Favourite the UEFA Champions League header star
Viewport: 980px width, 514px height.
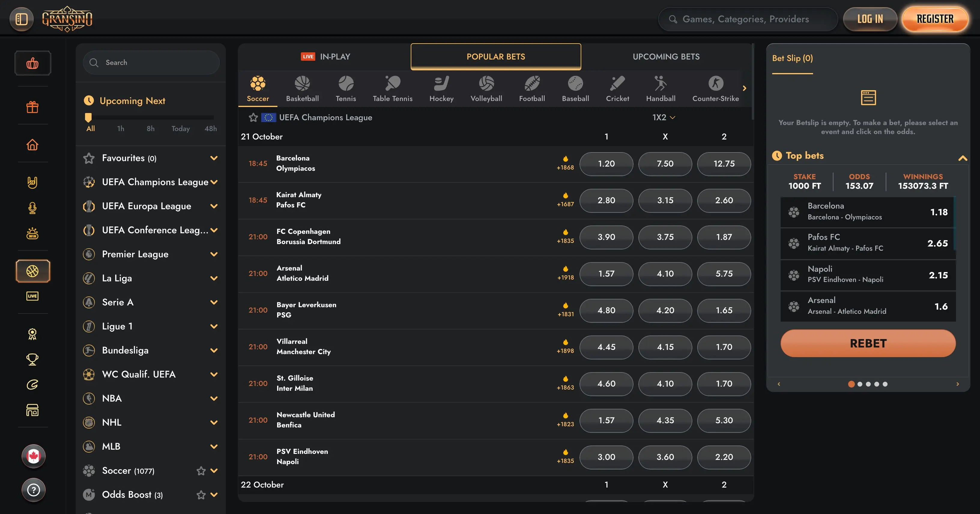(253, 117)
